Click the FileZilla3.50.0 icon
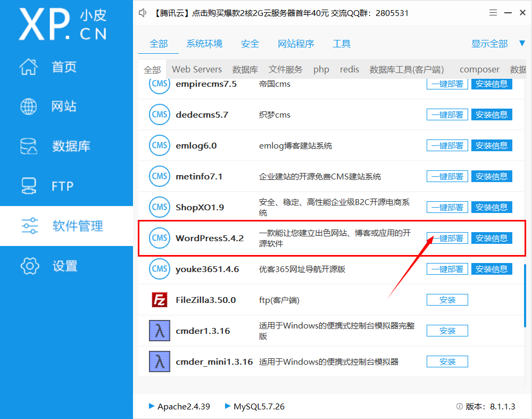The width and height of the screenshot is (532, 419). pyautogui.click(x=160, y=300)
